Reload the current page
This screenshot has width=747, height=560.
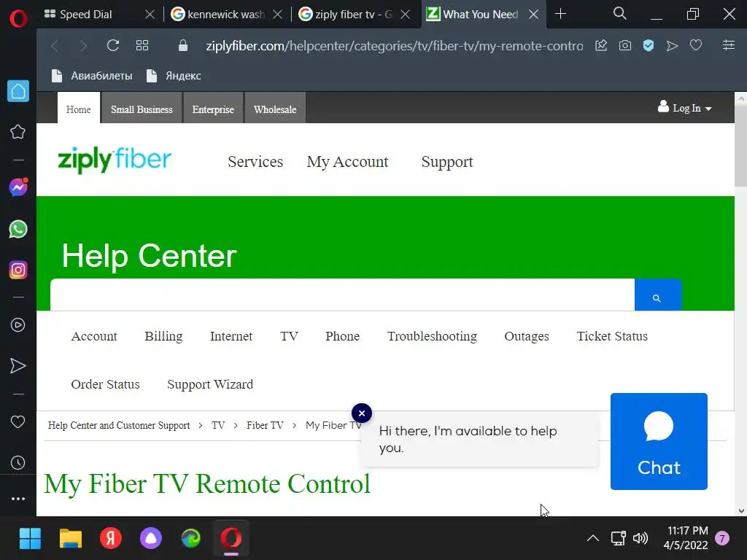click(113, 46)
